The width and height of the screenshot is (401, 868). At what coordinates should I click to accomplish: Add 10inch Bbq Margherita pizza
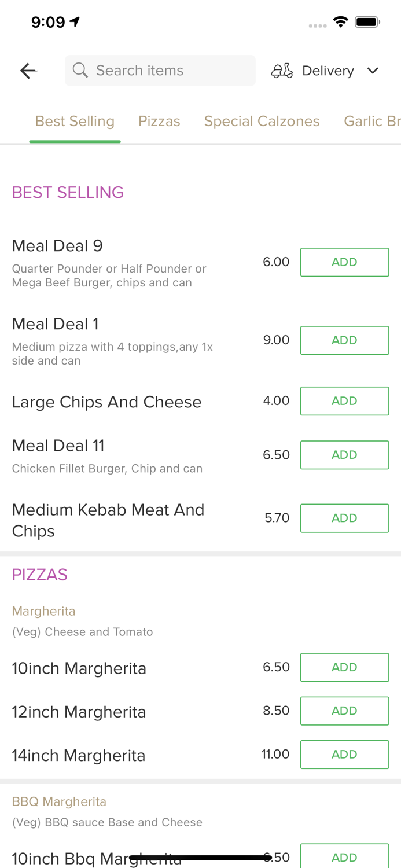[344, 857]
